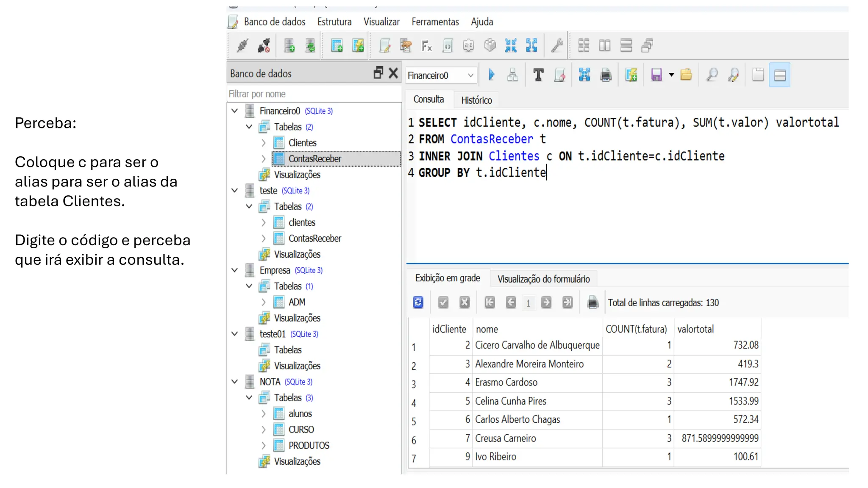Click the print query icon
The width and height of the screenshot is (868, 488).
(x=606, y=75)
